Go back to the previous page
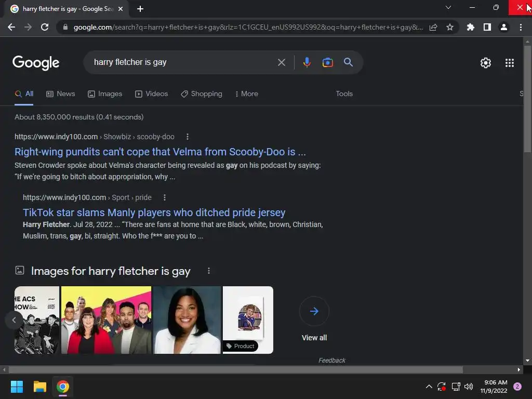The width and height of the screenshot is (532, 399). click(11, 27)
